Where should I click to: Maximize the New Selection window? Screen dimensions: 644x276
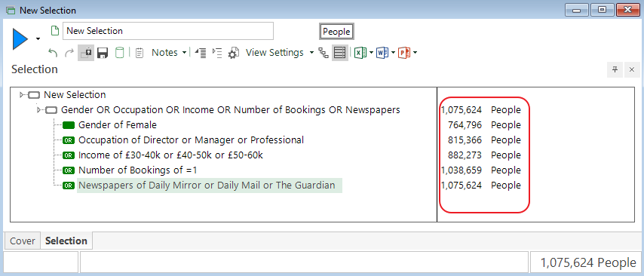point(602,10)
